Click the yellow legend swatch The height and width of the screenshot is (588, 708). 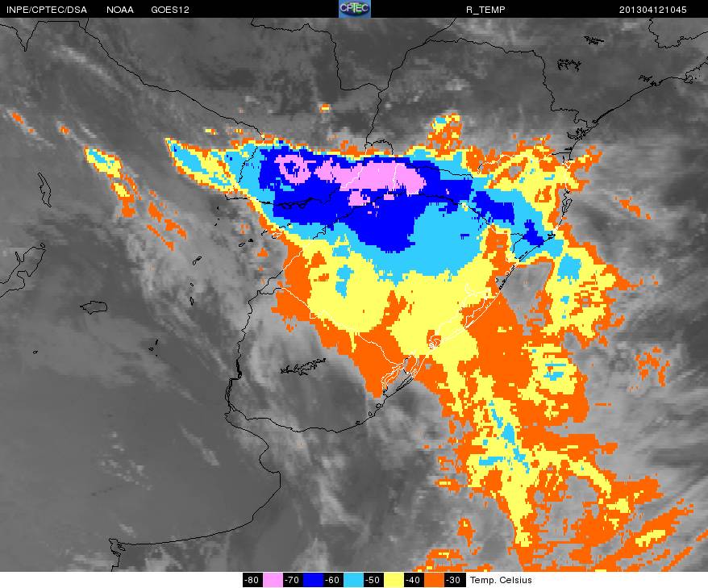394,580
